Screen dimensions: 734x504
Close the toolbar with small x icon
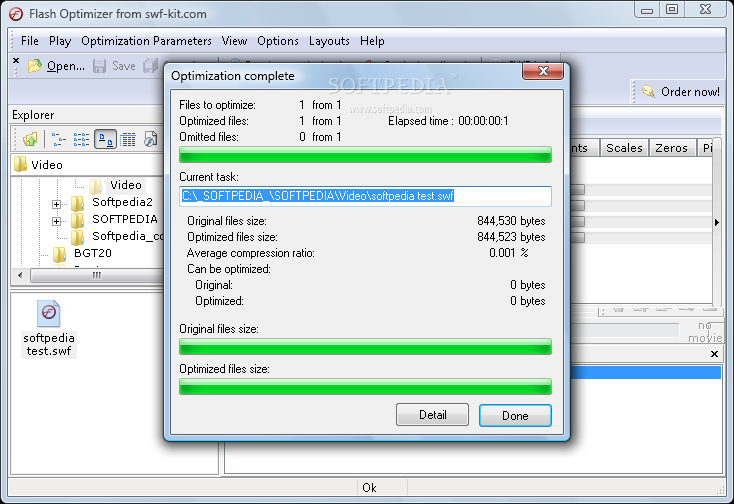[16, 60]
